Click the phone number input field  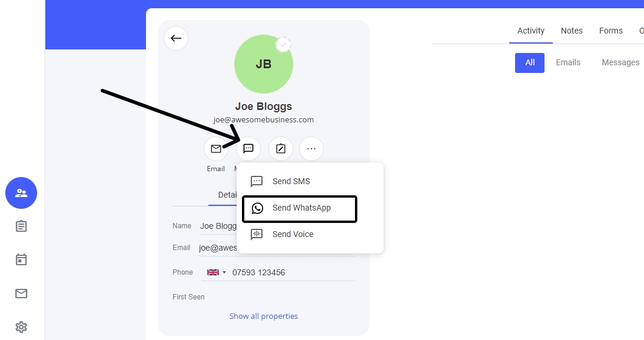(x=291, y=272)
